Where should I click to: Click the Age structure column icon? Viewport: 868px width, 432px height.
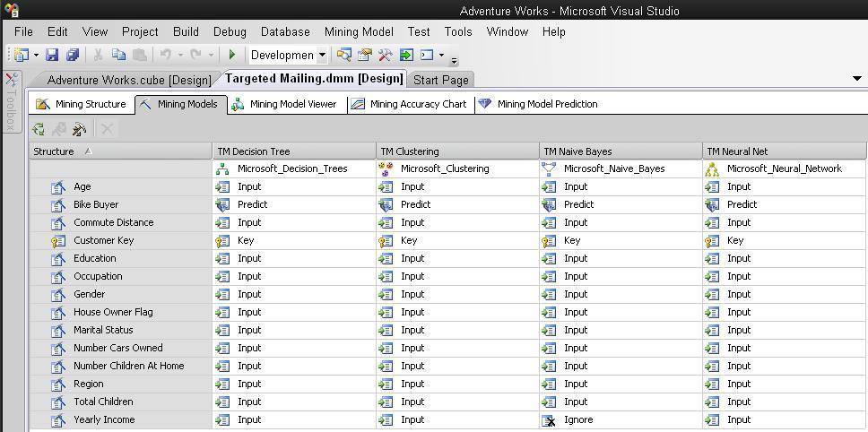[58, 187]
